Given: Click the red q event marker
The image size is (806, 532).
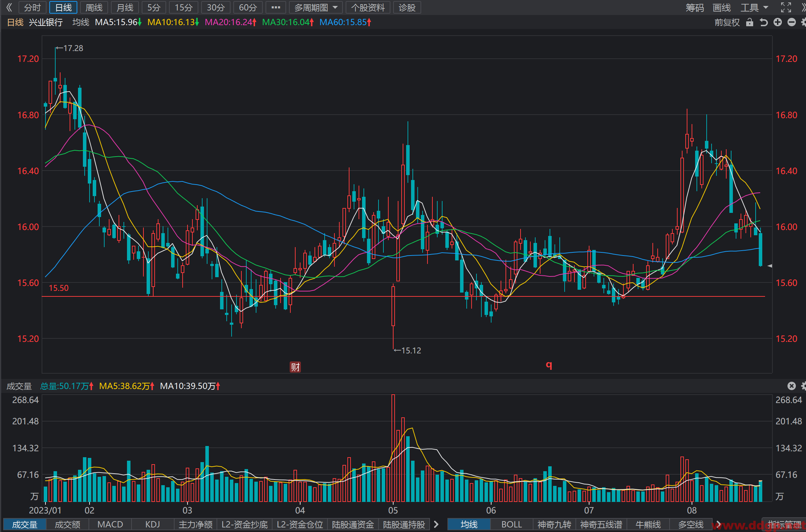Looking at the screenshot, I should [x=549, y=365].
